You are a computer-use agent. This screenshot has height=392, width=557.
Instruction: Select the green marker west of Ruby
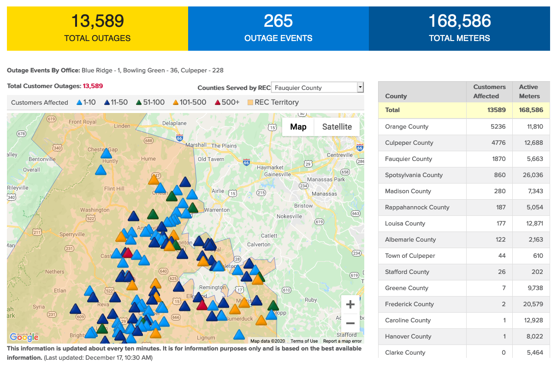click(273, 305)
